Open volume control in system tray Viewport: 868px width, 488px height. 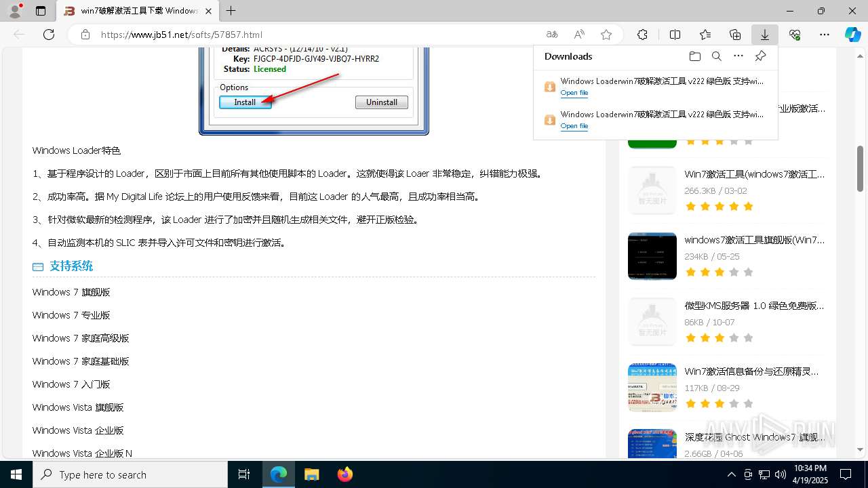(781, 474)
